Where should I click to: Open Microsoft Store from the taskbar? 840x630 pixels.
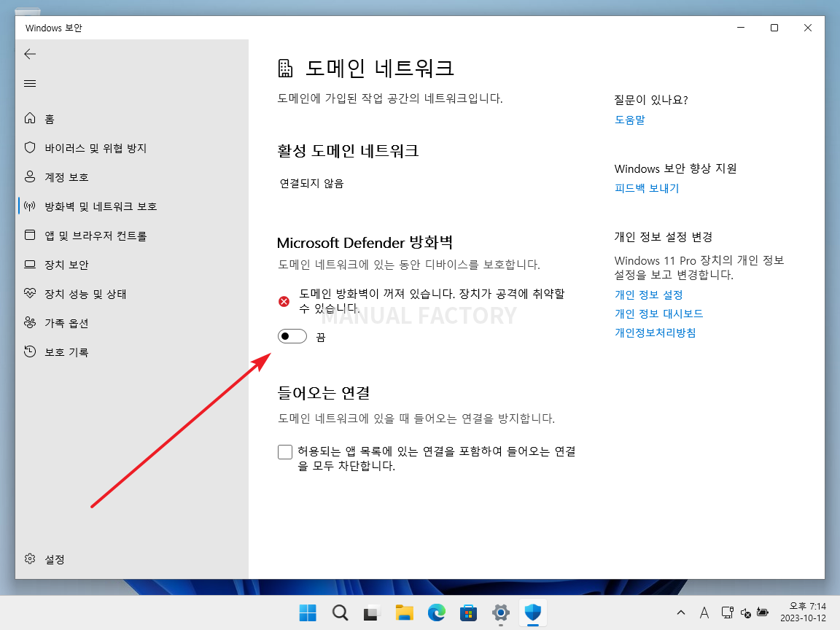[x=468, y=612]
